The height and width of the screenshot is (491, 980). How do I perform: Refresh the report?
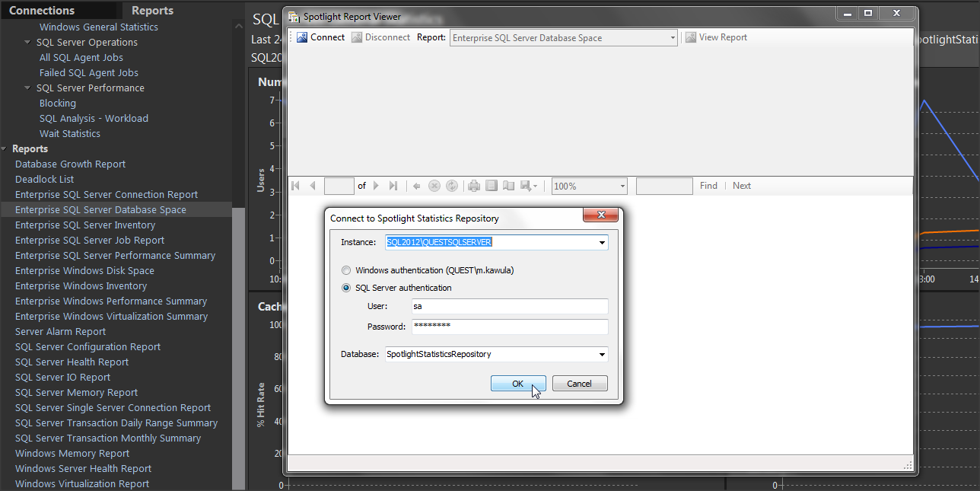coord(451,186)
